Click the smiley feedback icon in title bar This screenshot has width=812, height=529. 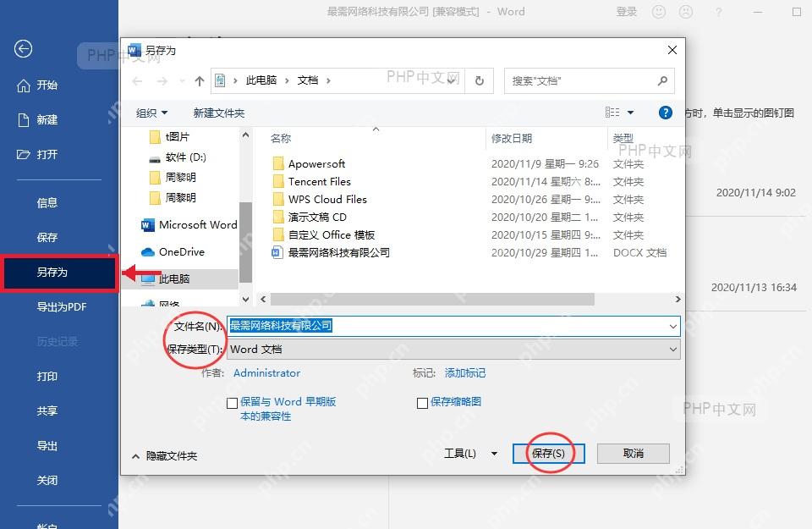pyautogui.click(x=659, y=11)
